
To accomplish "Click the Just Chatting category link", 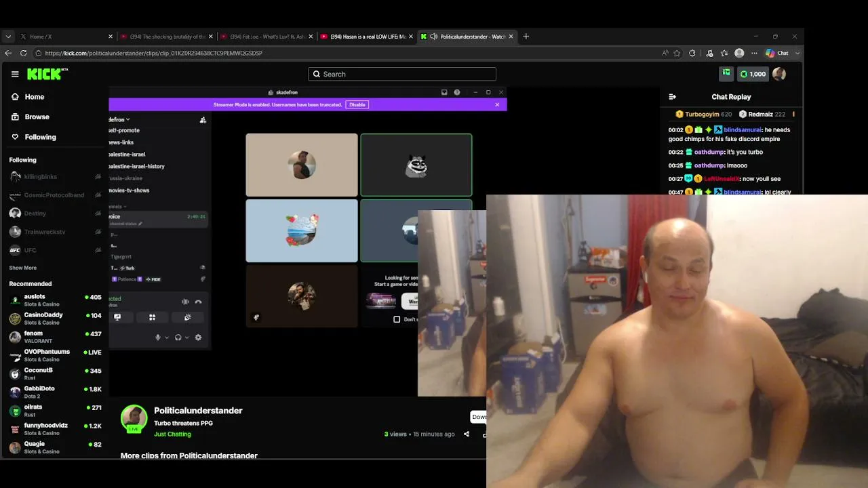I will point(172,434).
